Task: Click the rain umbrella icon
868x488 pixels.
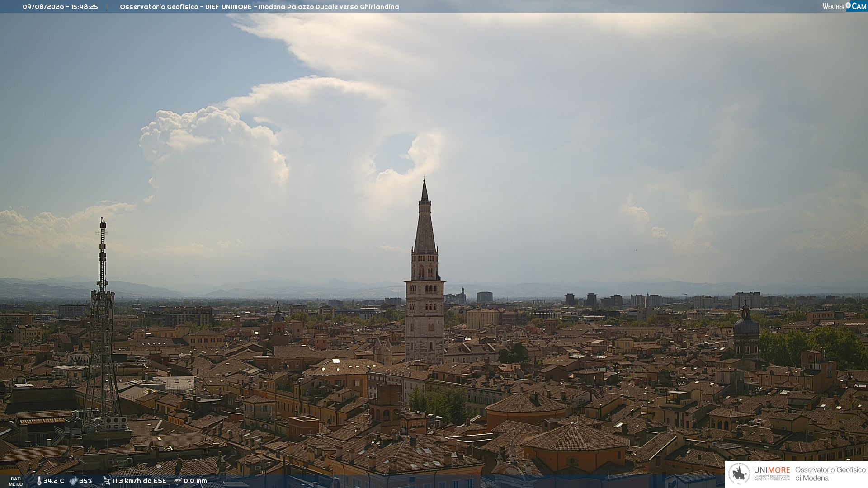Action: click(x=178, y=481)
